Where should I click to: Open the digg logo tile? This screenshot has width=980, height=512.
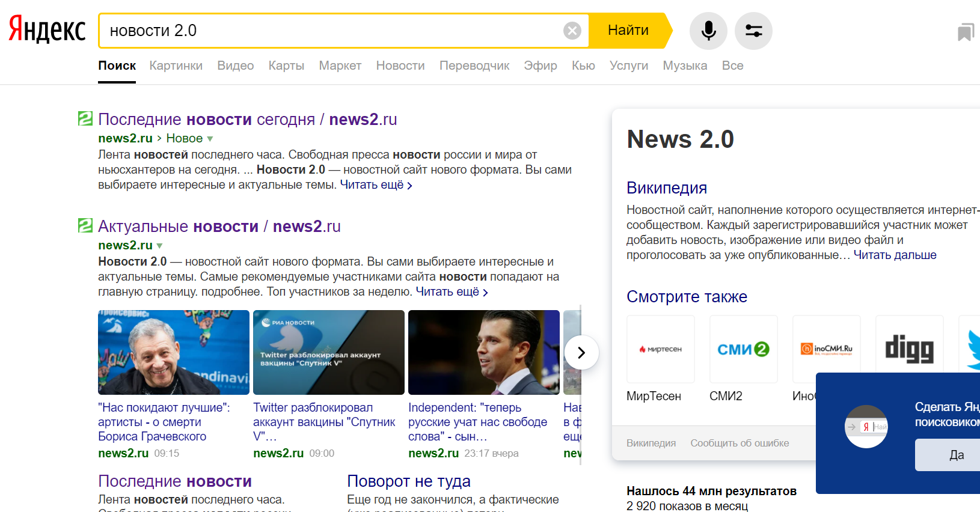pos(910,349)
